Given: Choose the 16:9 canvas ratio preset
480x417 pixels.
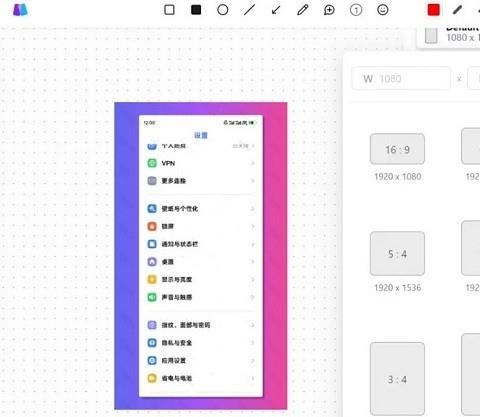Looking at the screenshot, I should [397, 149].
